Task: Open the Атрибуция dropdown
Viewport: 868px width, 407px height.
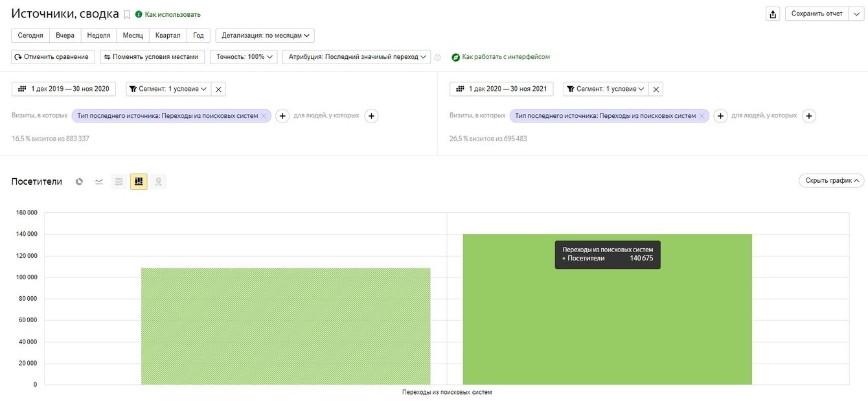Action: 356,57
